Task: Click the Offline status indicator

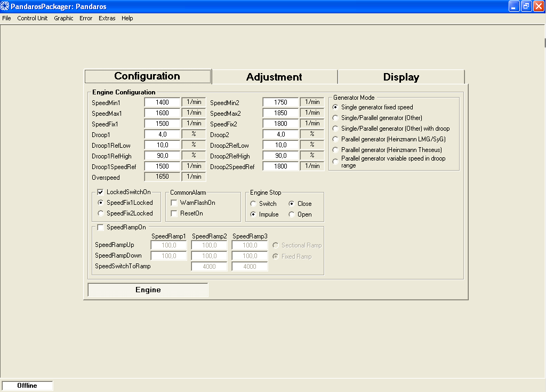Action: pos(27,386)
